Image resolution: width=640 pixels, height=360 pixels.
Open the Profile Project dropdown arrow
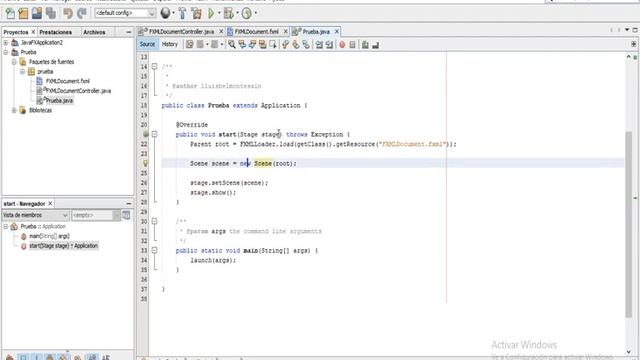click(256, 13)
